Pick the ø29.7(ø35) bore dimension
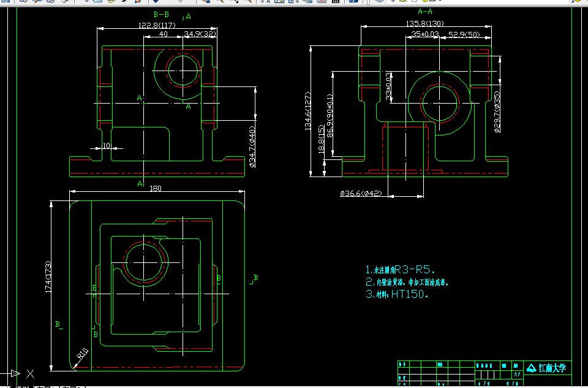The height and width of the screenshot is (388, 588). [x=497, y=112]
